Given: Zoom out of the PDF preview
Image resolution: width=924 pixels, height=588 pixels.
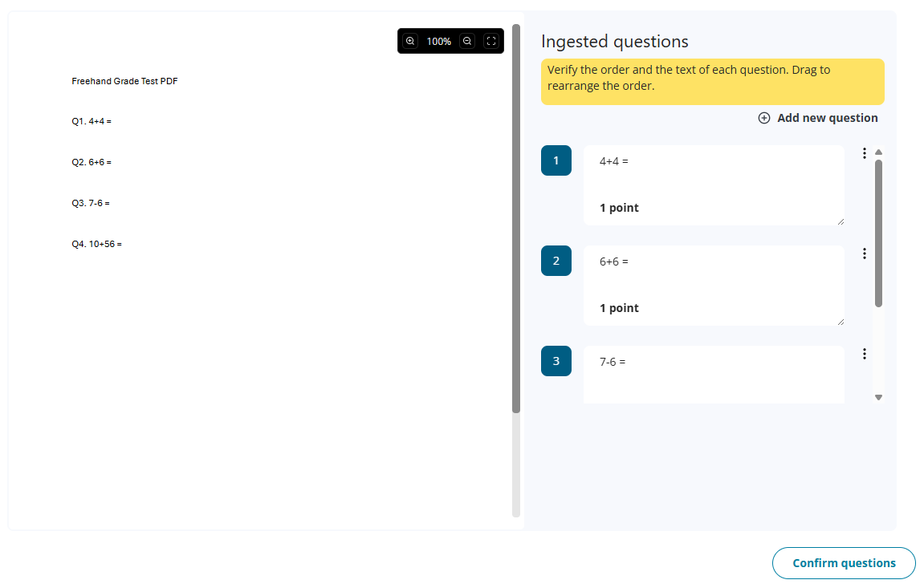Looking at the screenshot, I should pyautogui.click(x=467, y=41).
